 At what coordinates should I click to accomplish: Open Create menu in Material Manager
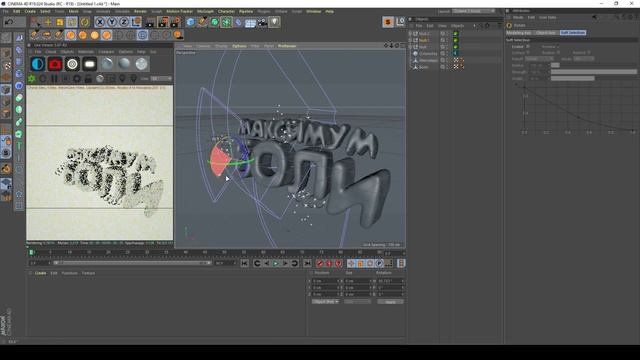(40, 273)
